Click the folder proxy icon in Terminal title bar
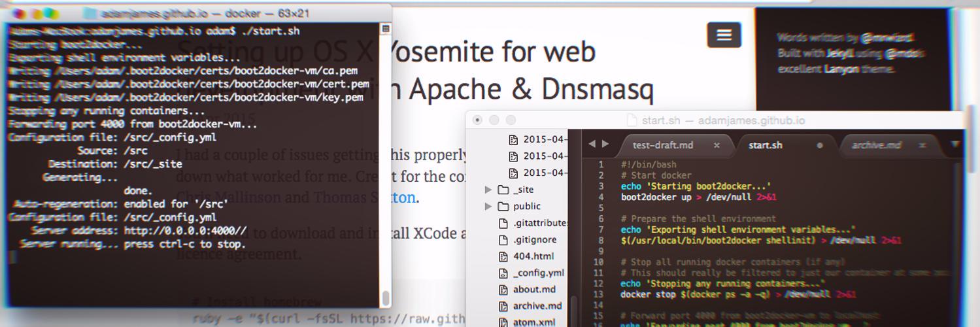 pos(90,12)
